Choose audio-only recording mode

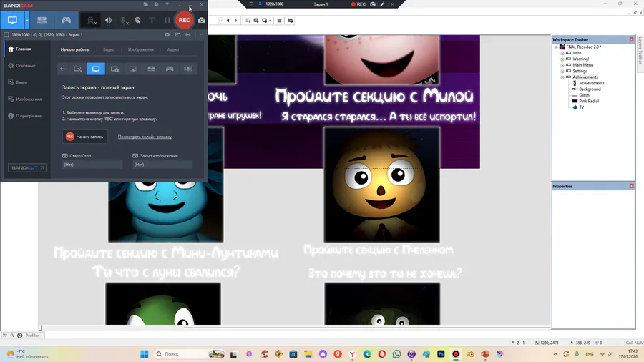pos(188,69)
